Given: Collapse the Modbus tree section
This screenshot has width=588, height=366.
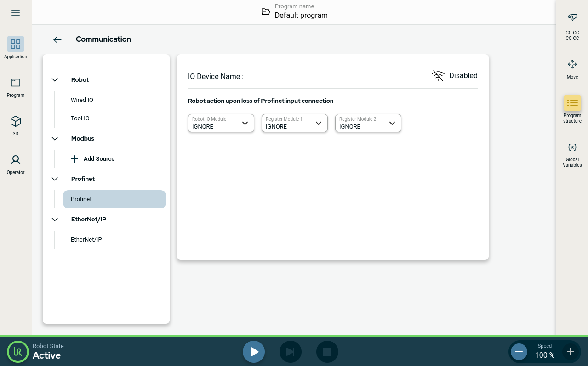Looking at the screenshot, I should pos(55,139).
